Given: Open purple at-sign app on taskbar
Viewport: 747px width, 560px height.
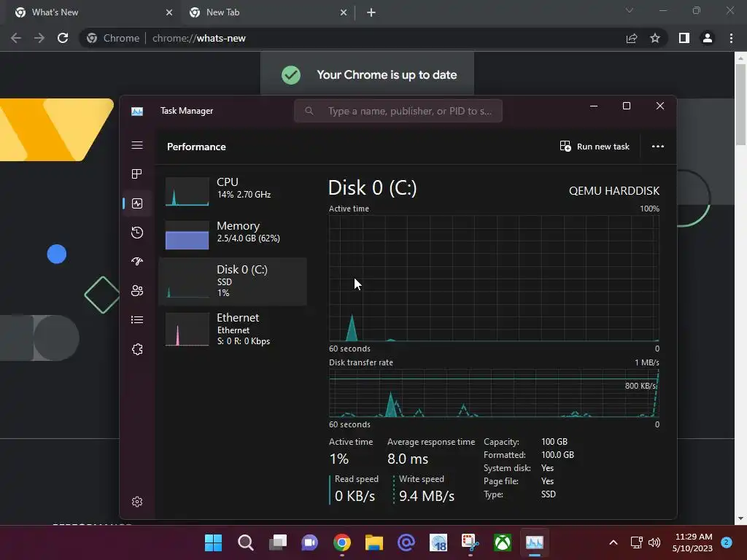Looking at the screenshot, I should [406, 542].
